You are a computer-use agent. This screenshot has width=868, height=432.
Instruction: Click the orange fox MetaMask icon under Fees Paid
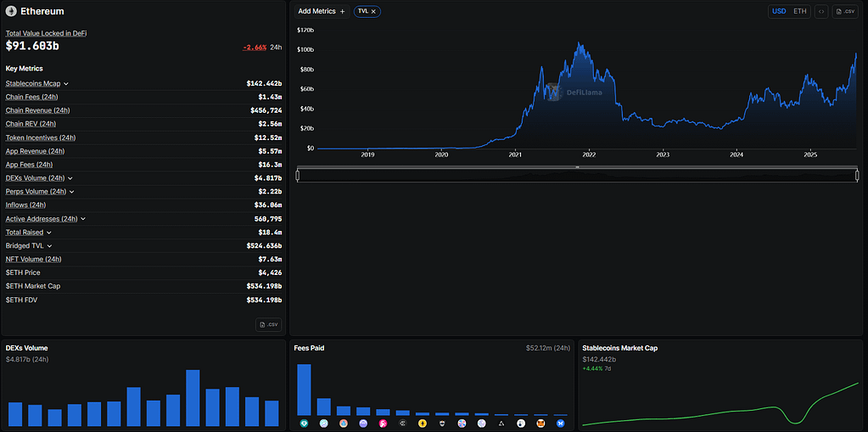click(x=540, y=424)
